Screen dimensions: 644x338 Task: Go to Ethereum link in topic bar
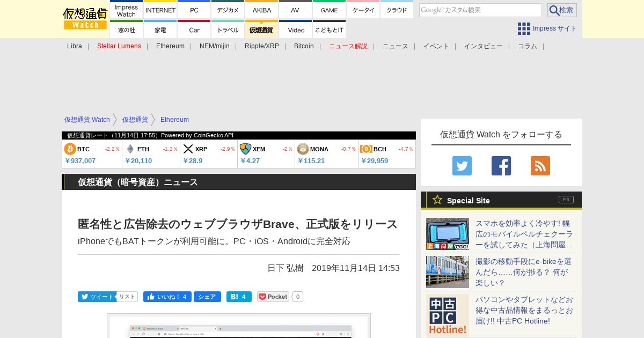[170, 46]
